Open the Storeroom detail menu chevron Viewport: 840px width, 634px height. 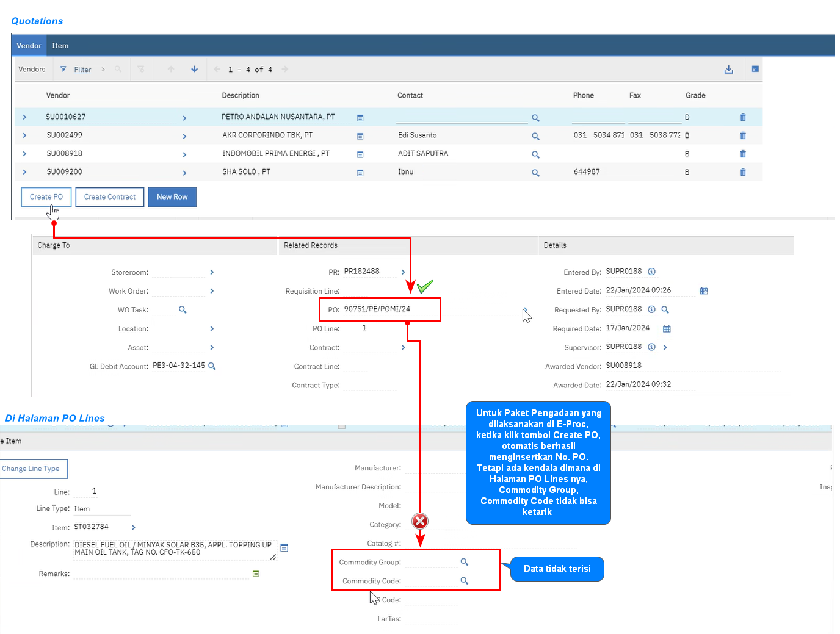[x=212, y=272]
